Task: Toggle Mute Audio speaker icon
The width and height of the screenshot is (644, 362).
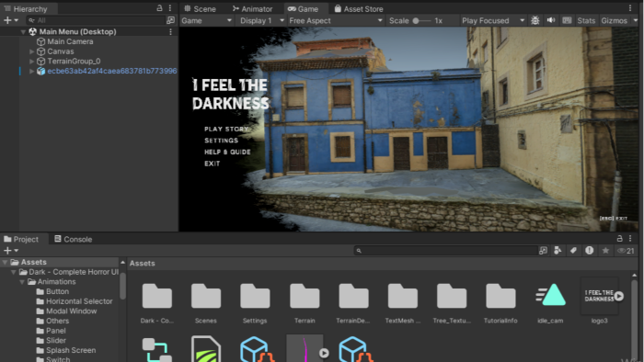Action: [551, 20]
